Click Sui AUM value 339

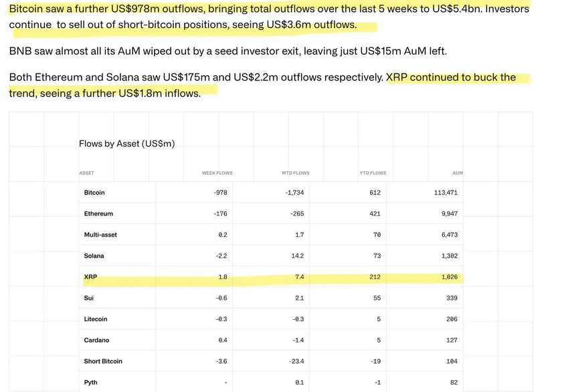[452, 298]
